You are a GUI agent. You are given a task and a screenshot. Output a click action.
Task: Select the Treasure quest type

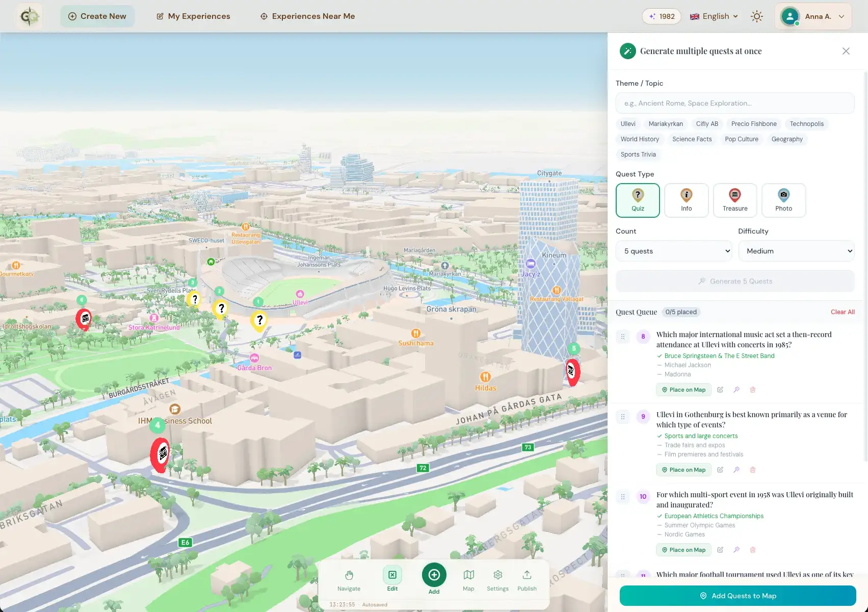(x=734, y=200)
